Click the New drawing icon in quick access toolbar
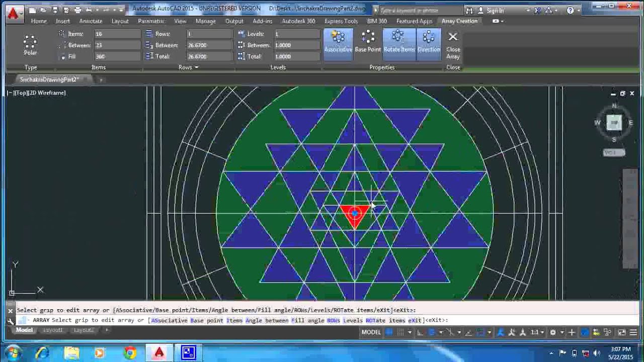The image size is (644, 362). tap(32, 10)
